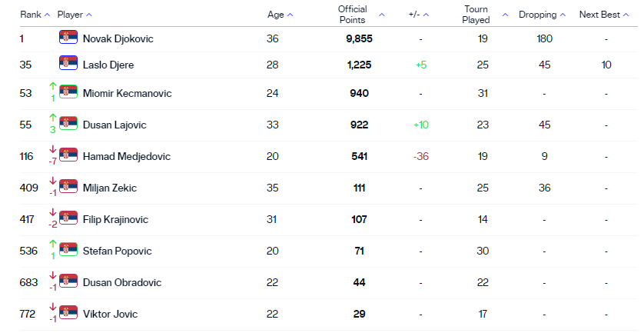Sort by Tourn Played column
The height and width of the screenshot is (333, 644).
point(505,15)
